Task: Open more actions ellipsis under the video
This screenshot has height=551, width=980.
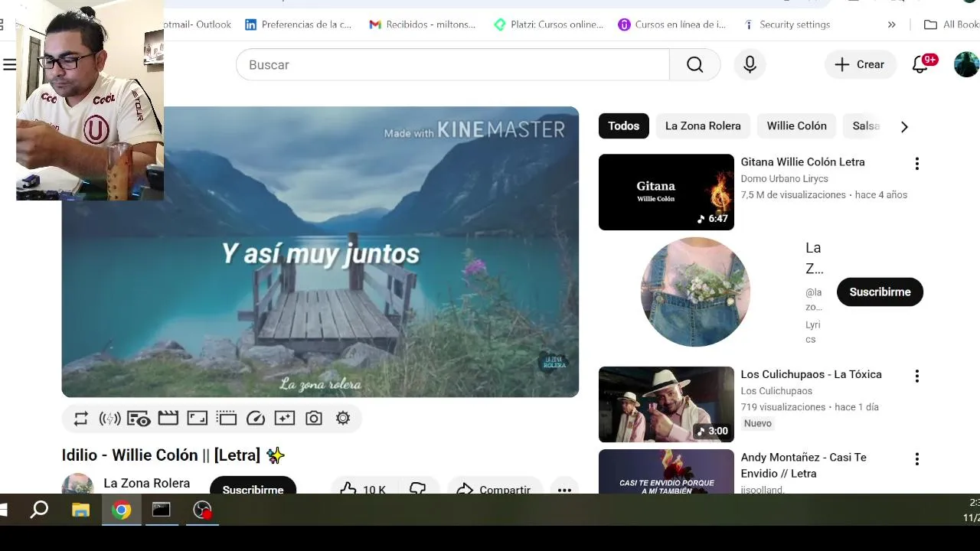Action: [x=564, y=490]
